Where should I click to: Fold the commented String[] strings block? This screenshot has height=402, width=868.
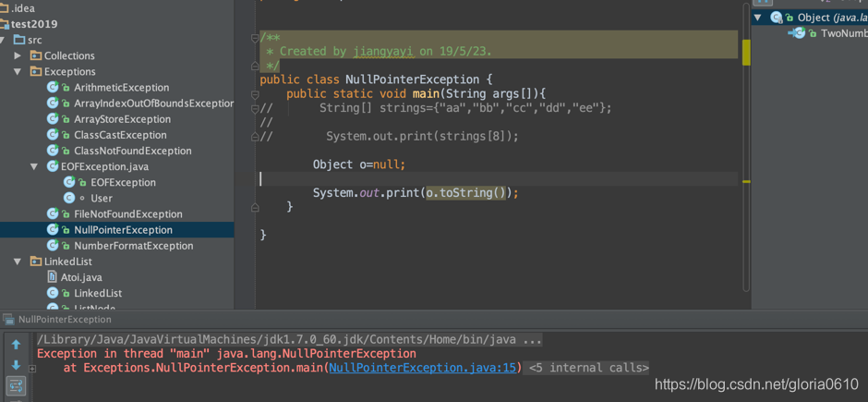[x=255, y=108]
